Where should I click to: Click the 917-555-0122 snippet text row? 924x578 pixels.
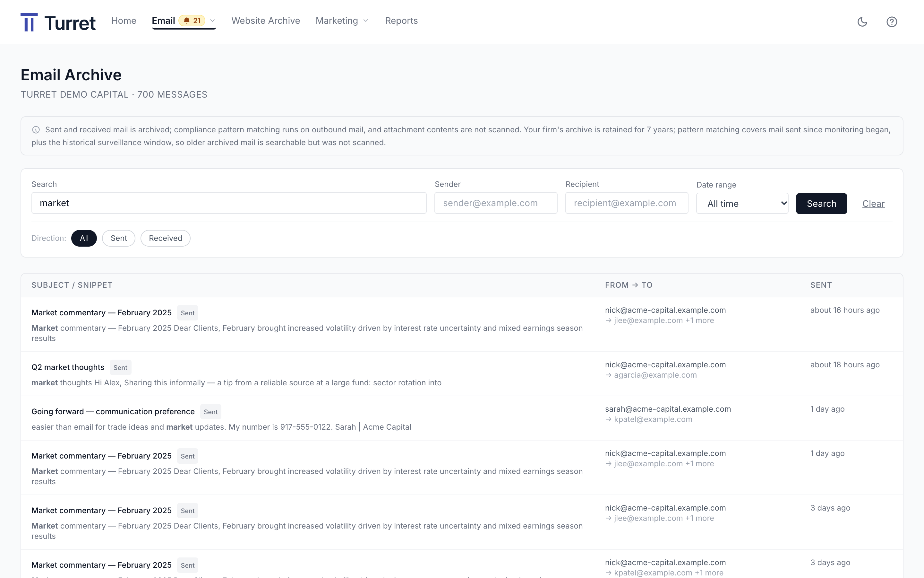(221, 427)
